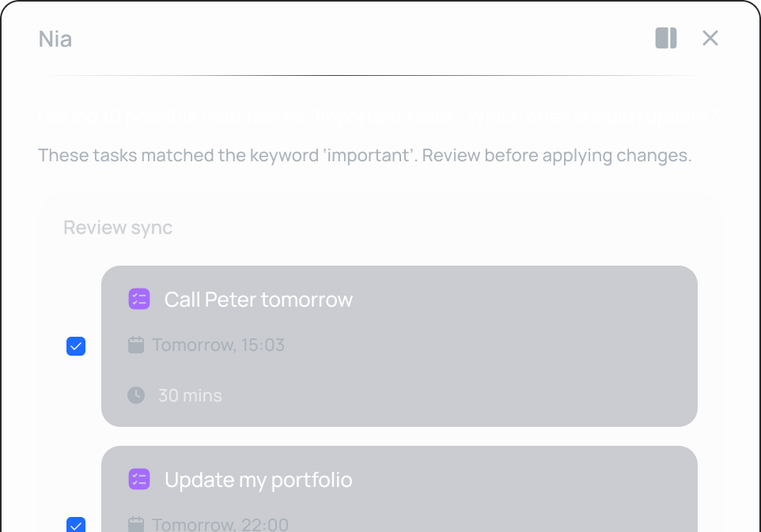Select the Tomorrow, 15:03 due date
Screen dimensions: 761x532
218,345
